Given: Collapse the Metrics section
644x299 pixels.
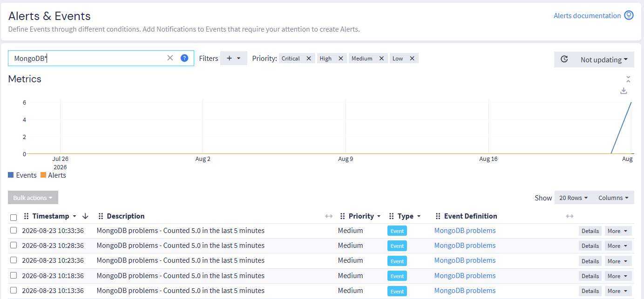Looking at the screenshot, I should 628,79.
